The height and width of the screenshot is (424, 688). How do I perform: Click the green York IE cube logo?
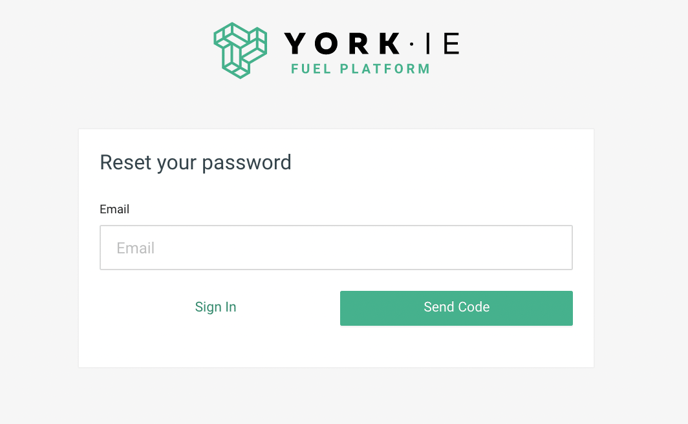coord(240,50)
